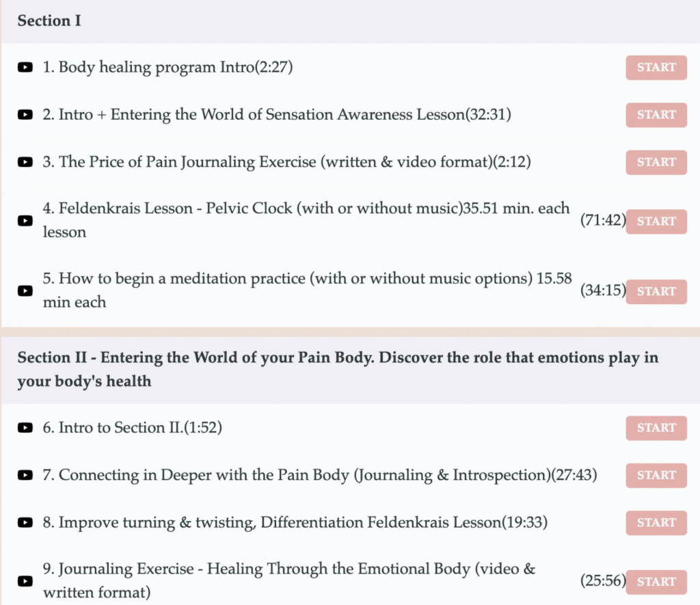Collapse the Section I header
Image resolution: width=700 pixels, height=605 pixels.
[49, 21]
